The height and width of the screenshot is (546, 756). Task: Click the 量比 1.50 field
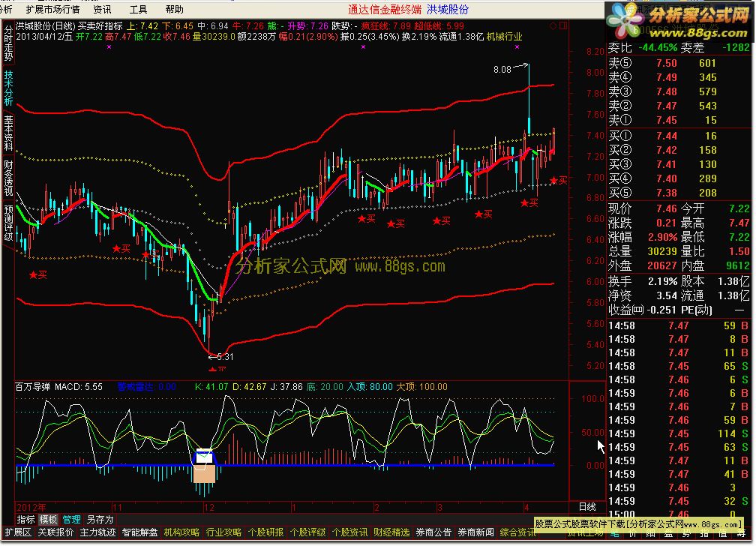click(715, 251)
